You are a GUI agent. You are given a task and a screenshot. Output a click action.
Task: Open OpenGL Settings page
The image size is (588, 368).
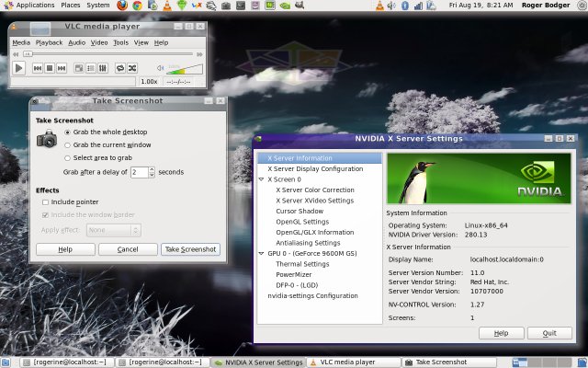[x=302, y=222]
